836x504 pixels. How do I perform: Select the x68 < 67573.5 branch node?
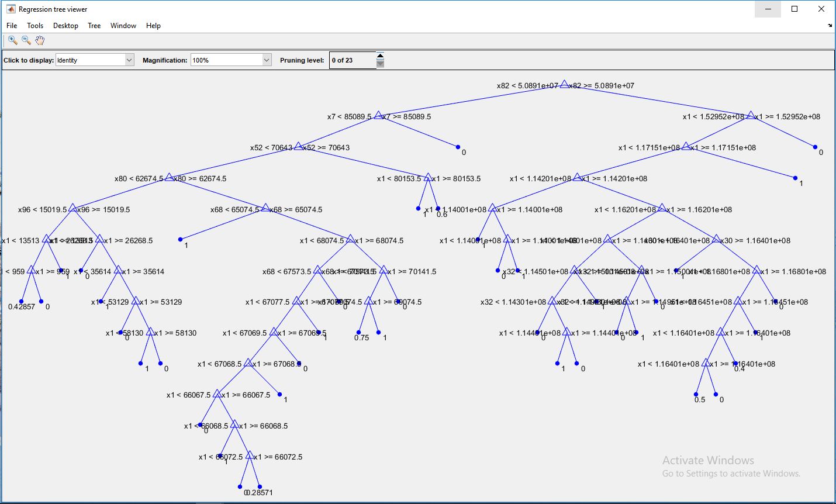[x=317, y=271]
